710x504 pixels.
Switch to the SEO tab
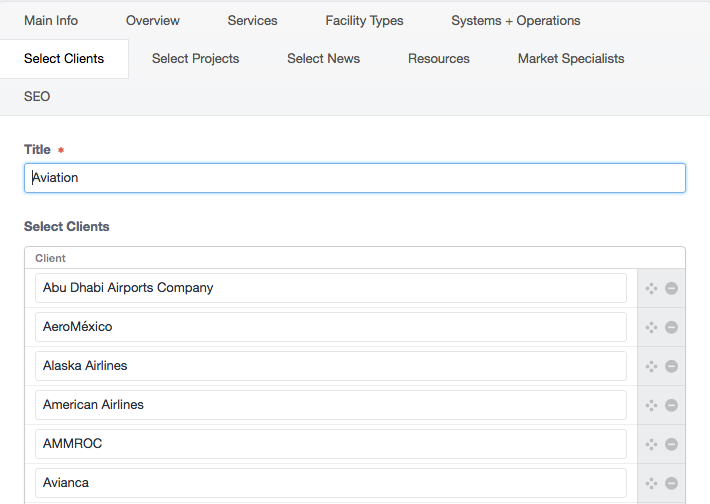37,97
